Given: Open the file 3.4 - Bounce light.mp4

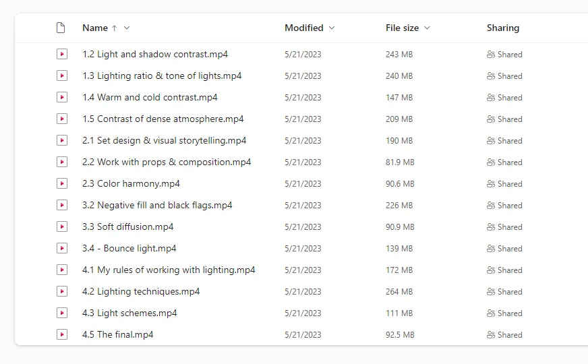Looking at the screenshot, I should (x=129, y=249).
